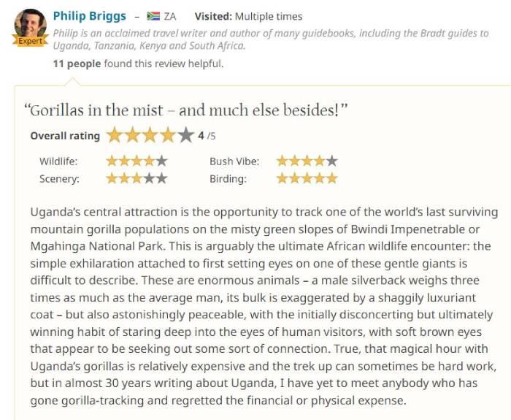Click the 'Wildlife:' category label
Viewport: 511px width, 420px height.
tap(58, 161)
